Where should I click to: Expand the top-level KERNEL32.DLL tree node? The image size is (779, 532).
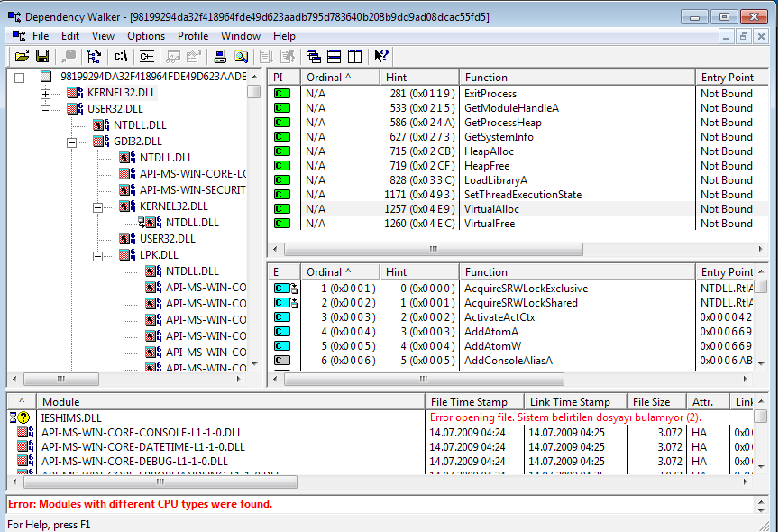pos(46,94)
